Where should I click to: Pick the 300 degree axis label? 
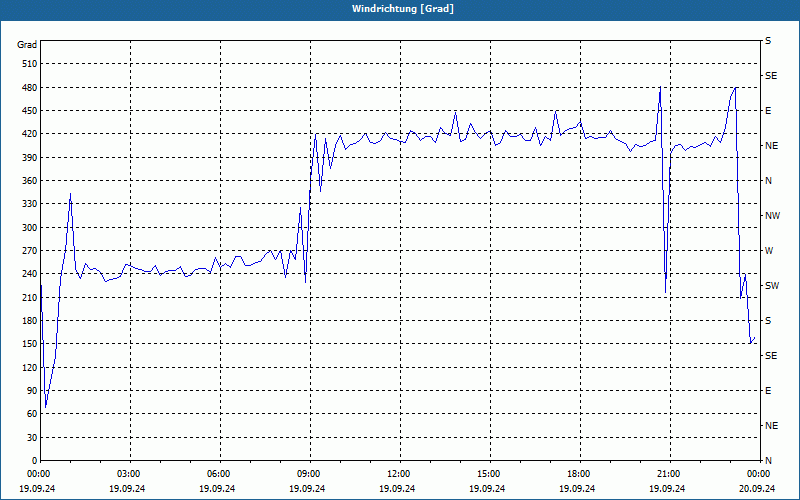click(30, 228)
